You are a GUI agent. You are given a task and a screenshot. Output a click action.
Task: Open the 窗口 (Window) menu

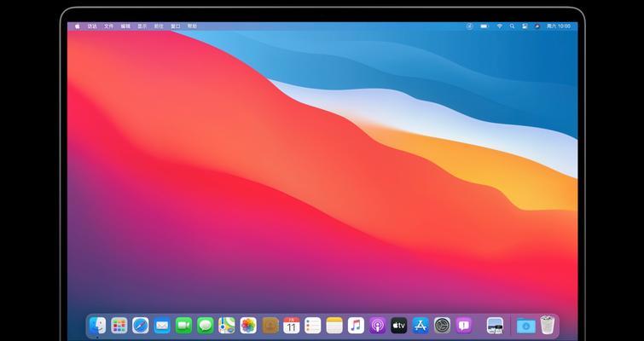[176, 26]
